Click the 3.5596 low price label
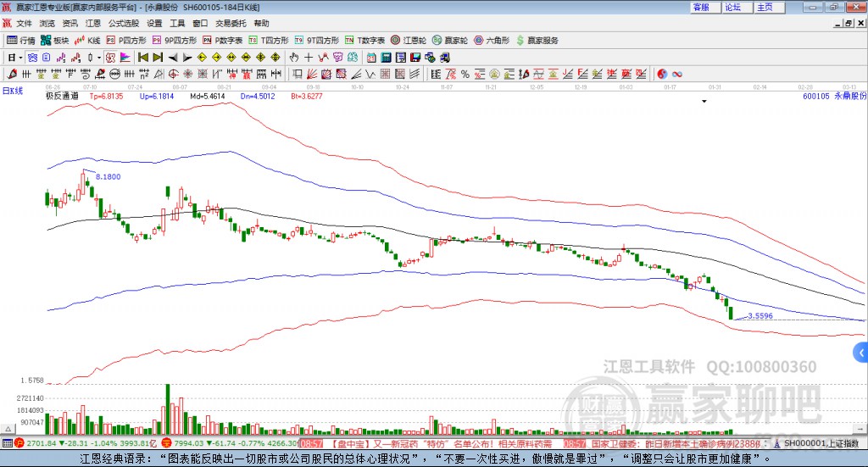 (x=760, y=316)
